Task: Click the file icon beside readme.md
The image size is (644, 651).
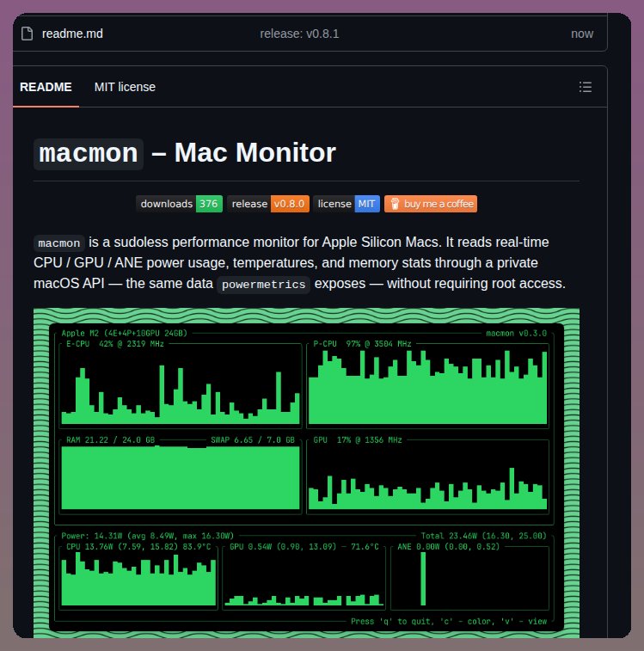Action: pyautogui.click(x=27, y=34)
